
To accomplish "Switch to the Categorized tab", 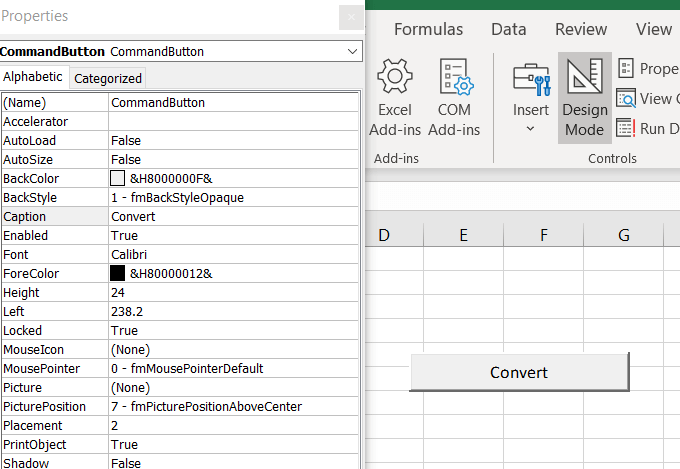I will 108,78.
